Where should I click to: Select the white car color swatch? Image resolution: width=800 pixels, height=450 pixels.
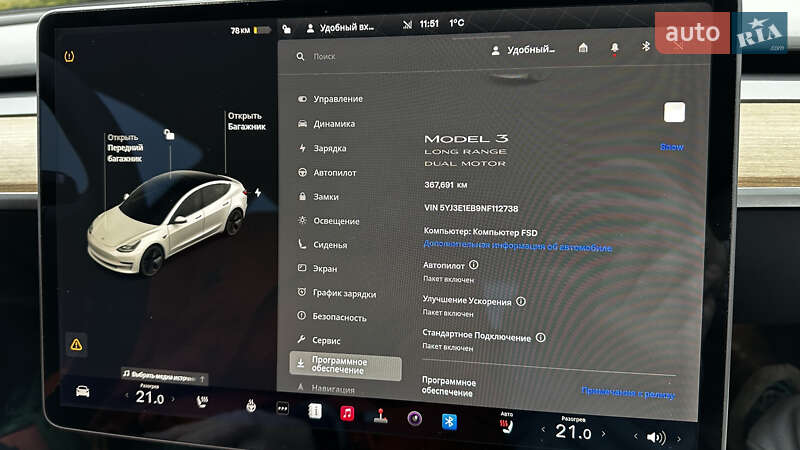tap(674, 112)
